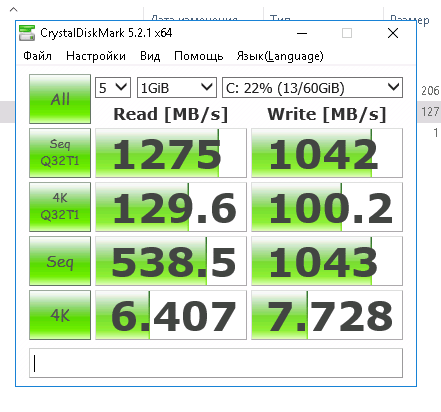This screenshot has width=441, height=412.
Task: Click the Тип column header in Explorer window
Action: [280, 18]
